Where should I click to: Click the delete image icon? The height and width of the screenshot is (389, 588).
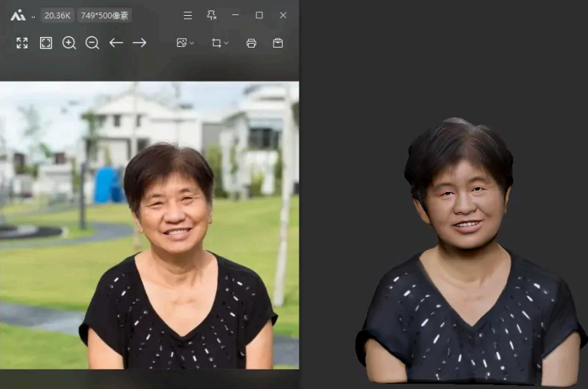tap(278, 43)
